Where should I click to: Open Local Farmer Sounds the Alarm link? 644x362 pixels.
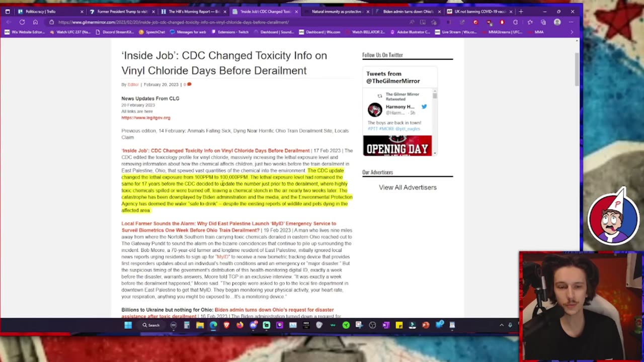[x=229, y=227]
